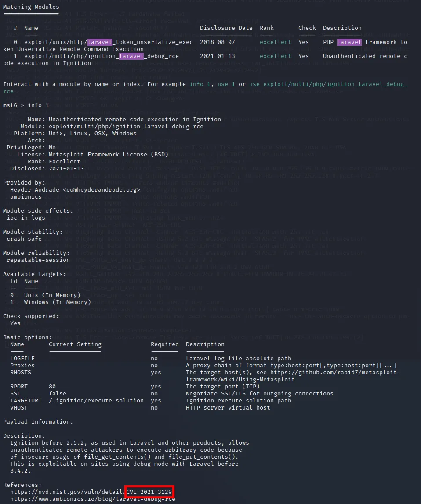
Task: Click the TARGETURI option name
Action: pos(26,401)
